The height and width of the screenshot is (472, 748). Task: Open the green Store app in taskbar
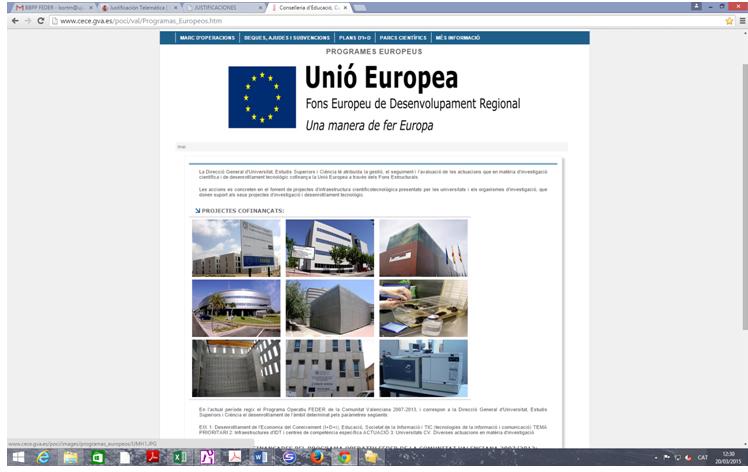tap(97, 457)
